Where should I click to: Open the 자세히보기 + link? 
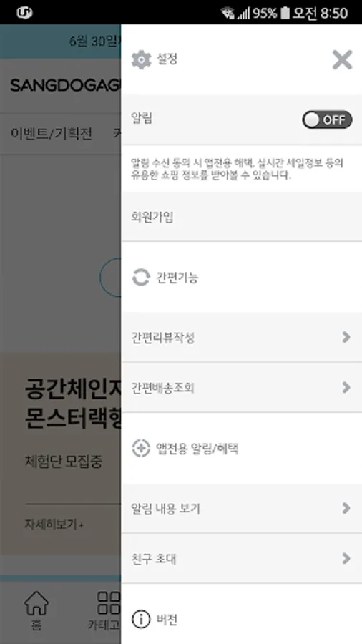pyautogui.click(x=54, y=525)
